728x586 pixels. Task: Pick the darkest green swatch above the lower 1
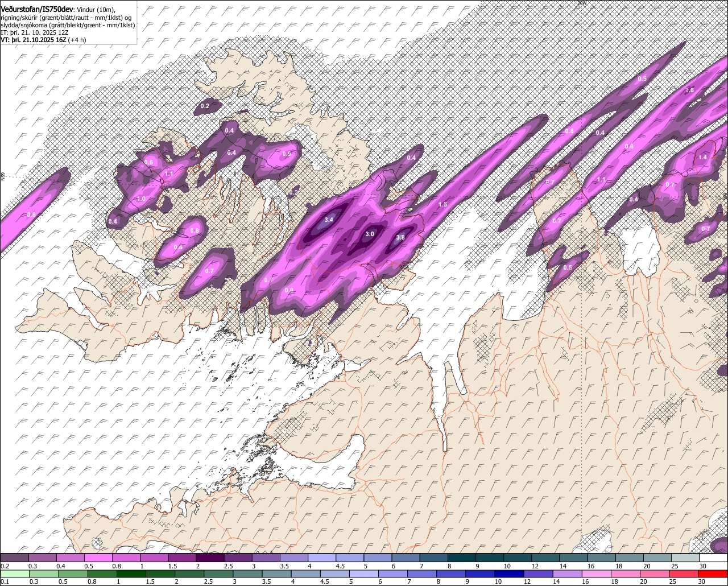pyautogui.click(x=131, y=573)
